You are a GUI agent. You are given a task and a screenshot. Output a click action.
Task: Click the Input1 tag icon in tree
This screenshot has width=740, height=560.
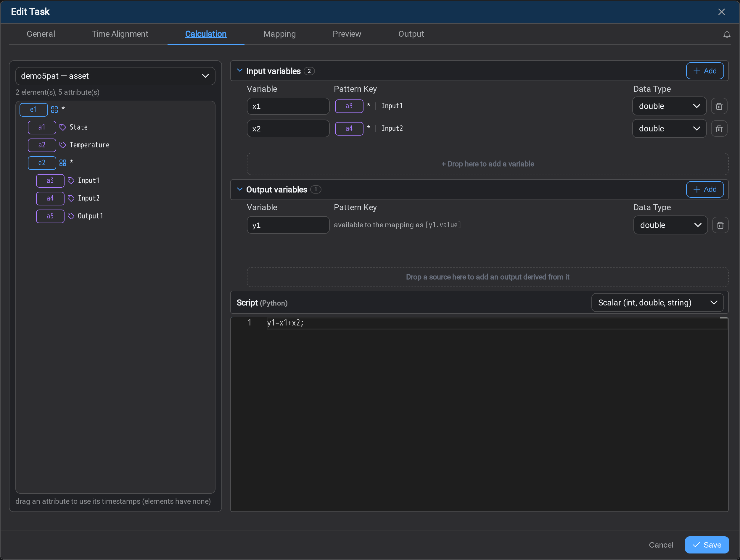(x=71, y=181)
